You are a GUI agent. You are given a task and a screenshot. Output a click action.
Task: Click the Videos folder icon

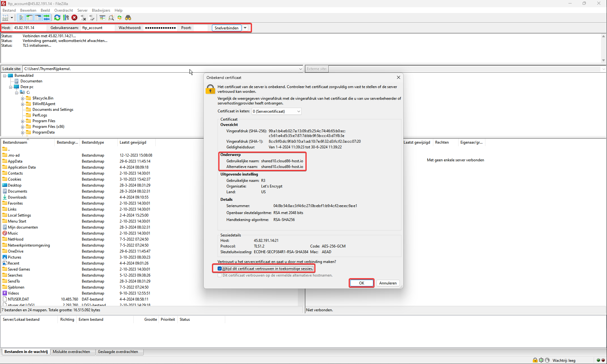[x=5, y=293]
